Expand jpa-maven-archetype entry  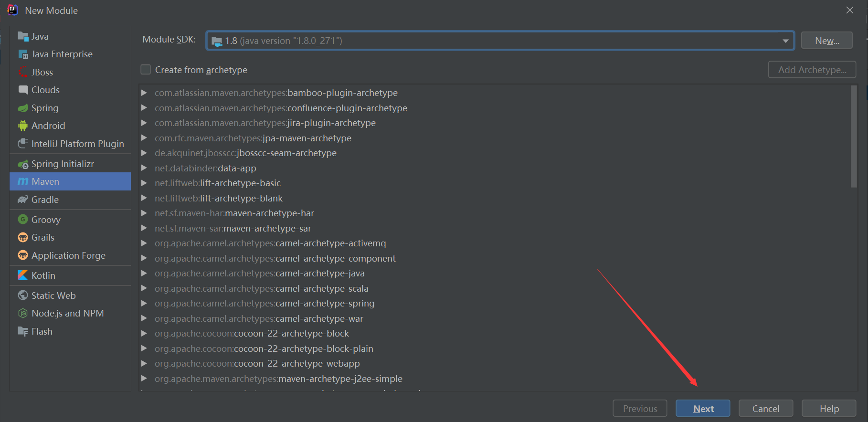click(x=144, y=138)
